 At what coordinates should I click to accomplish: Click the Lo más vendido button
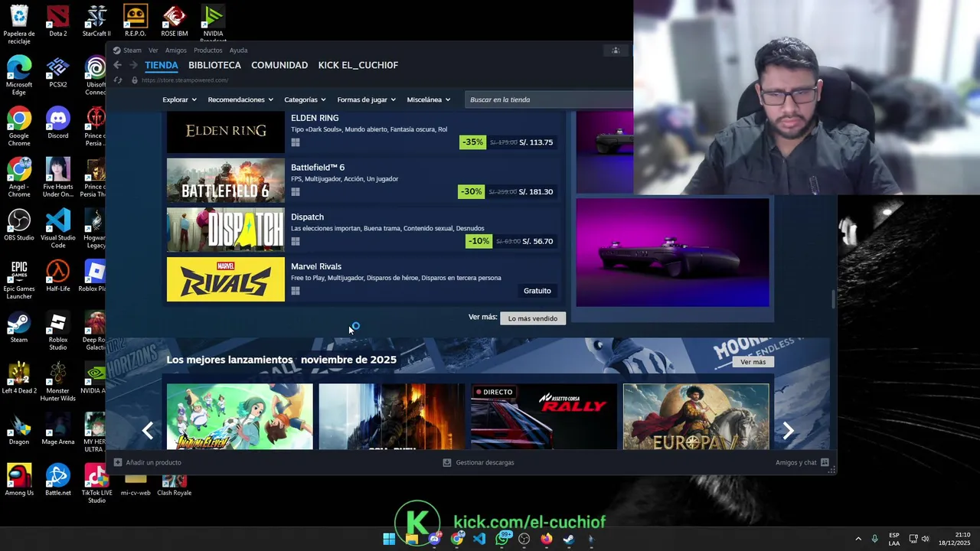pos(533,318)
